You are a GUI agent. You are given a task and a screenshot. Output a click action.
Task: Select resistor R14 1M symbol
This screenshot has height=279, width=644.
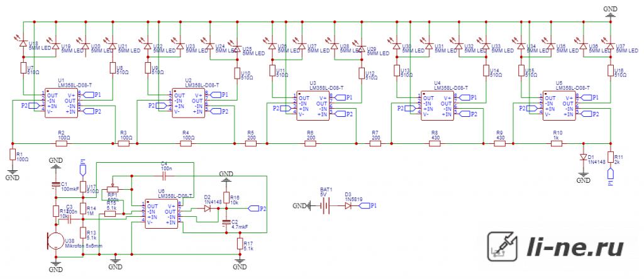click(83, 208)
